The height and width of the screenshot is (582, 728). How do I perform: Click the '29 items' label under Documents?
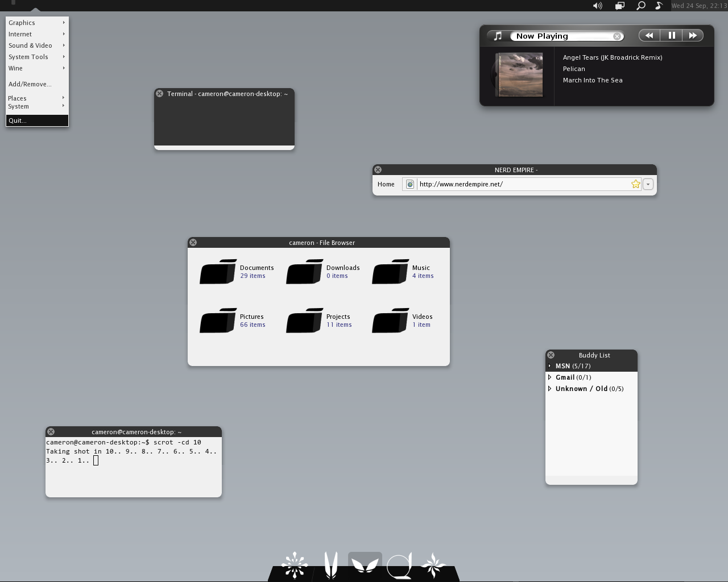[x=253, y=276]
